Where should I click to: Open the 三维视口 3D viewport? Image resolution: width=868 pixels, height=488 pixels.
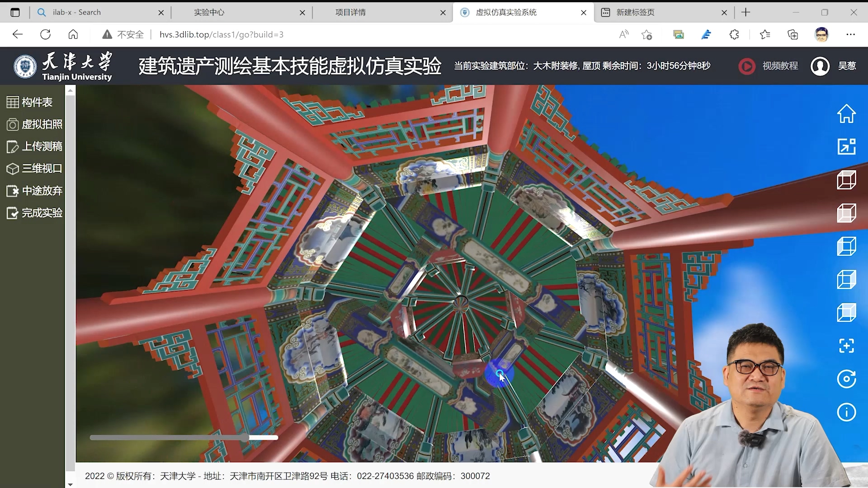34,169
